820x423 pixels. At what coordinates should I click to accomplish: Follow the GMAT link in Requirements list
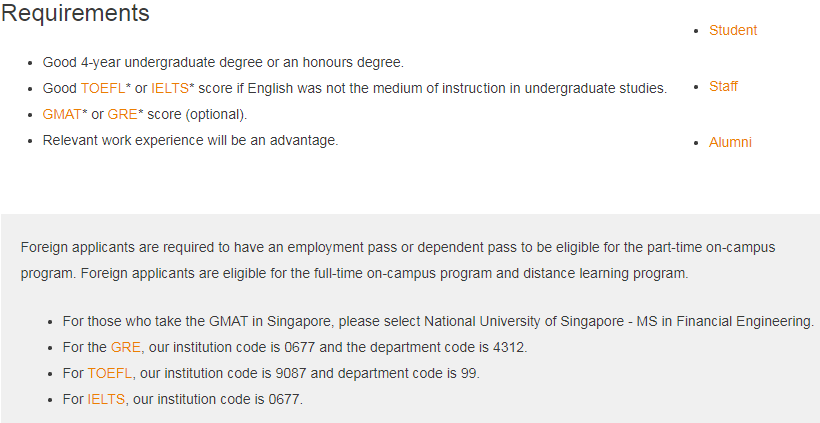tap(62, 115)
